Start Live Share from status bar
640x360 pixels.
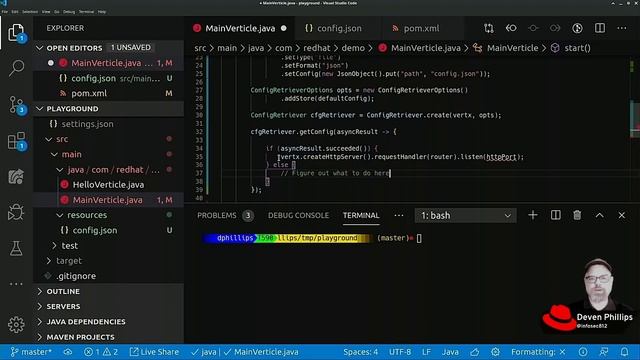pyautogui.click(x=154, y=352)
